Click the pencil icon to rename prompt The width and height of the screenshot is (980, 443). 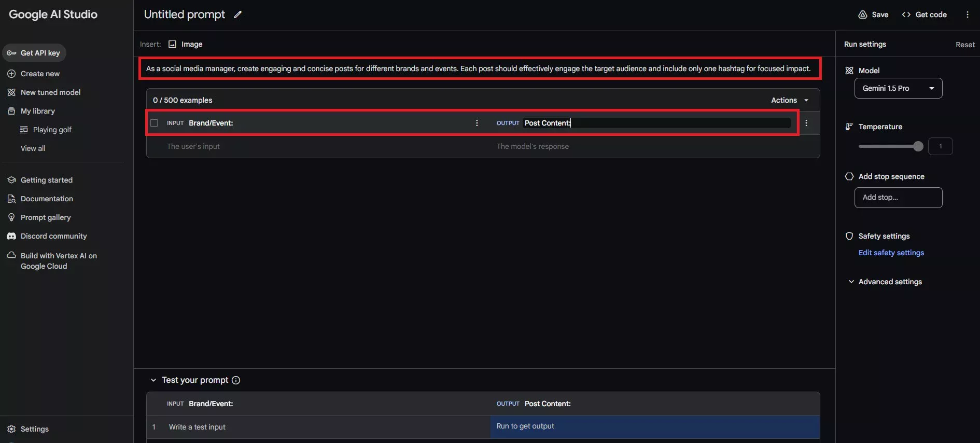237,15
